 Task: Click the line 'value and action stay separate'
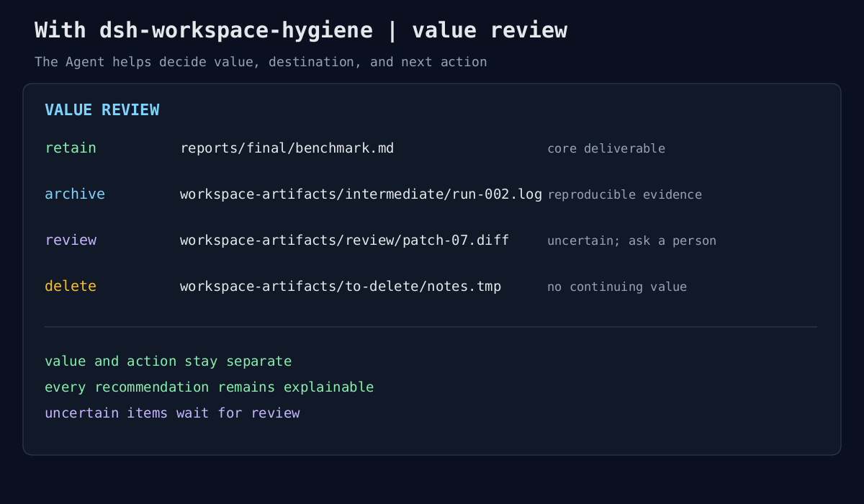tap(168, 361)
